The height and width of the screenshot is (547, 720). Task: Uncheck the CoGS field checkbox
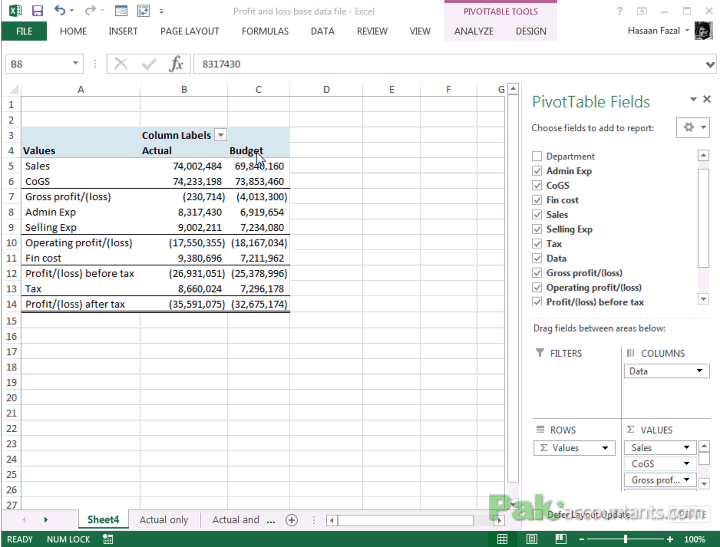pyautogui.click(x=537, y=186)
